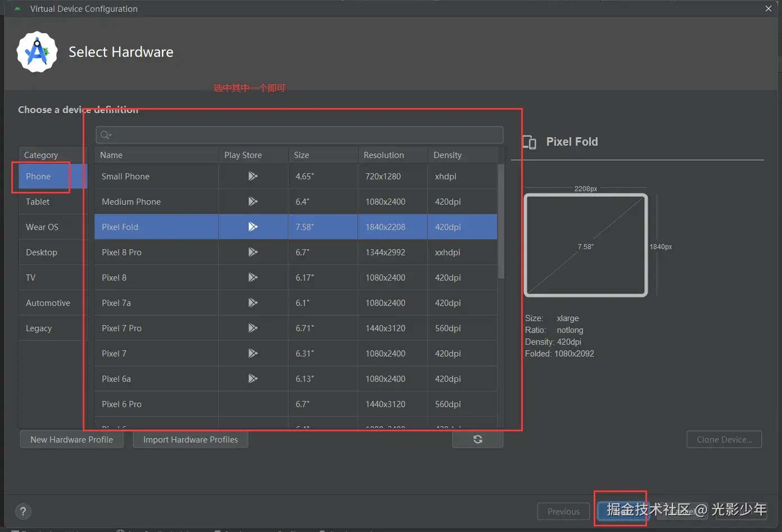The width and height of the screenshot is (782, 532).
Task: Click the Clone Device button
Action: pos(724,439)
